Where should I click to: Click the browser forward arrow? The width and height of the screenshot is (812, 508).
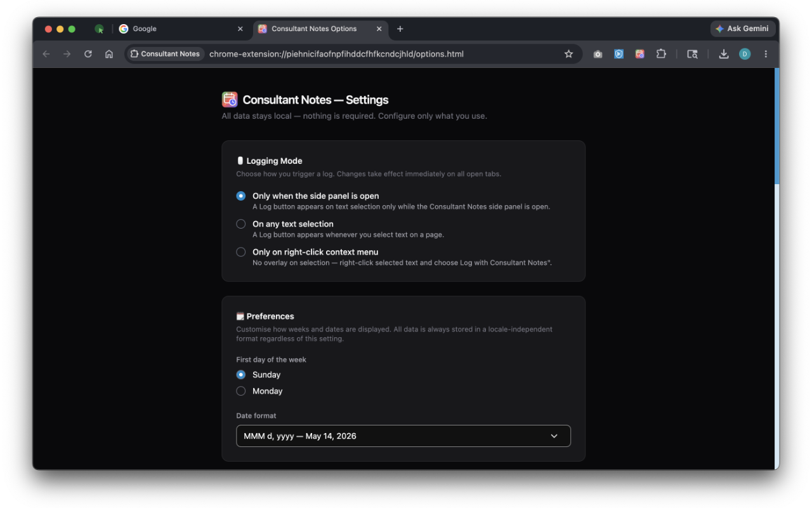point(67,54)
